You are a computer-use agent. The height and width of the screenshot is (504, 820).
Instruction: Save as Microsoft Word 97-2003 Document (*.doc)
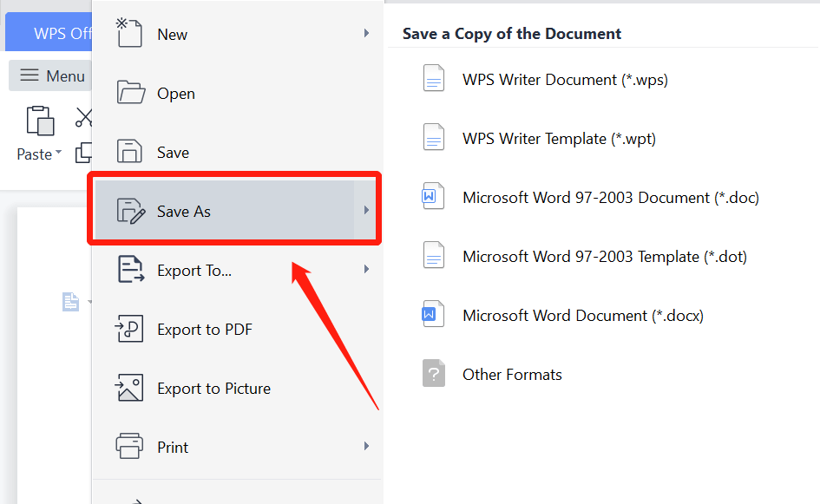point(611,198)
